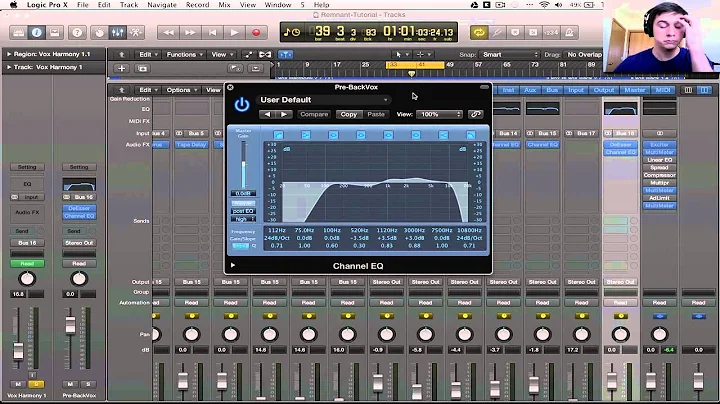This screenshot has width=720, height=404.
Task: Click the Copy button in plugin header
Action: pyautogui.click(x=349, y=114)
